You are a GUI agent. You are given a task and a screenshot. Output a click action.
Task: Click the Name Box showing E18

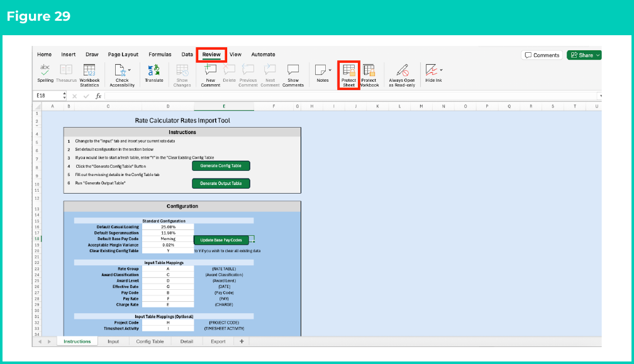[x=48, y=96]
